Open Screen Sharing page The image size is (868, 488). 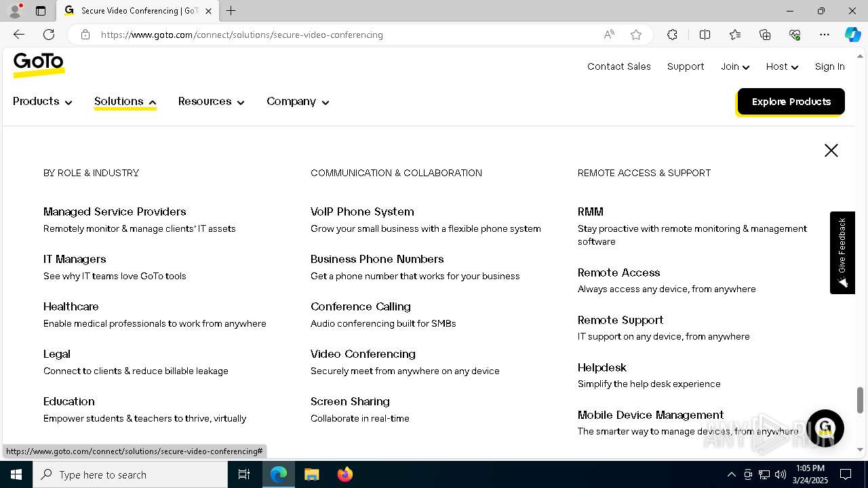coord(350,401)
